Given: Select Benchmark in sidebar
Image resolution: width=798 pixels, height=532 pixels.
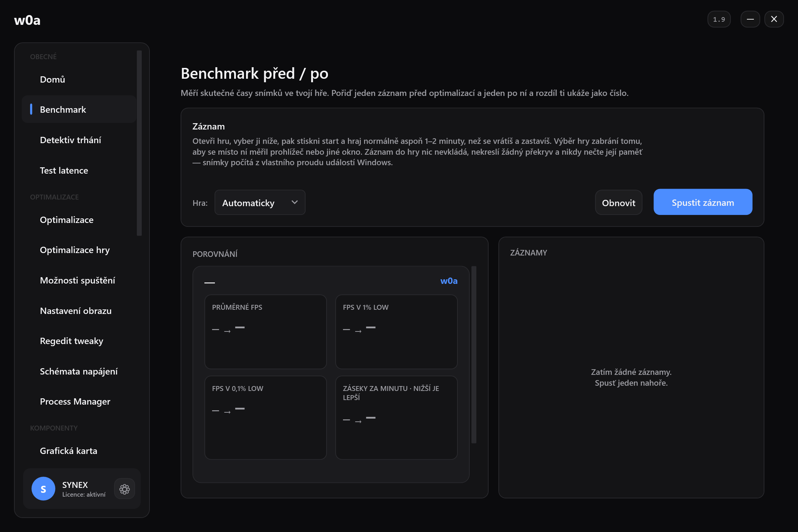Looking at the screenshot, I should (79, 109).
